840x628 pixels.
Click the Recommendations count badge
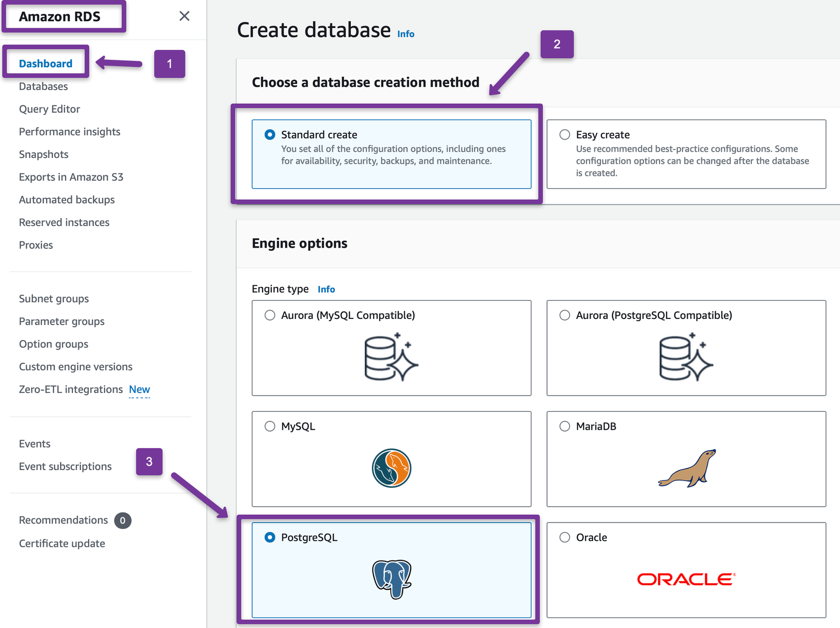pos(122,520)
